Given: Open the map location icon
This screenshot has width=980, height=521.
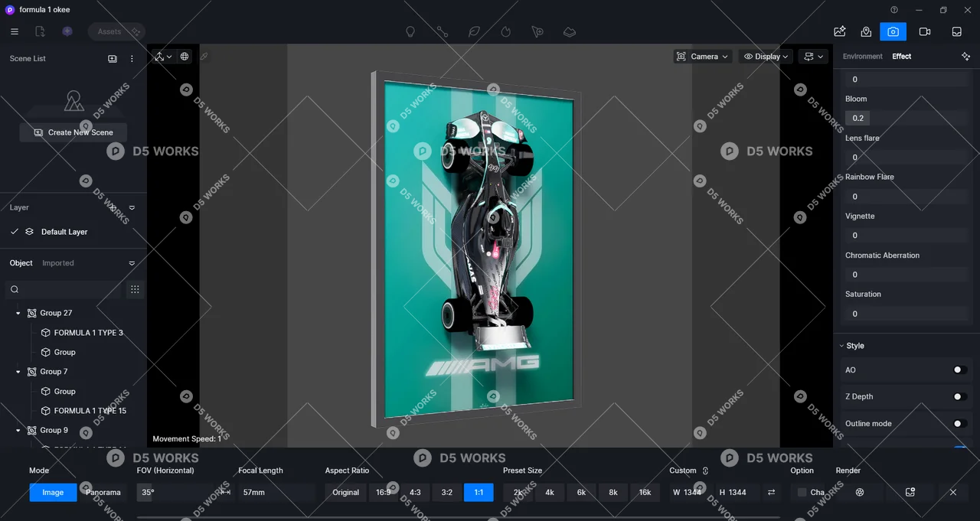Looking at the screenshot, I should point(866,31).
